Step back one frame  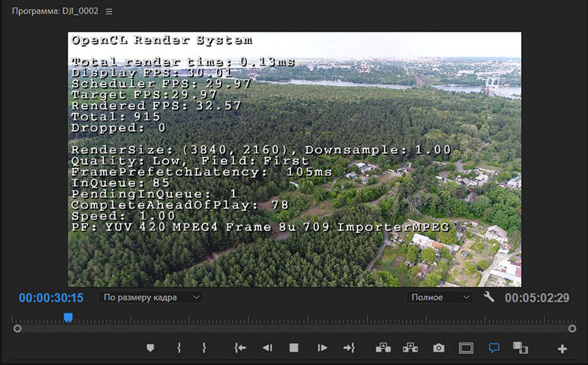pyautogui.click(x=268, y=348)
